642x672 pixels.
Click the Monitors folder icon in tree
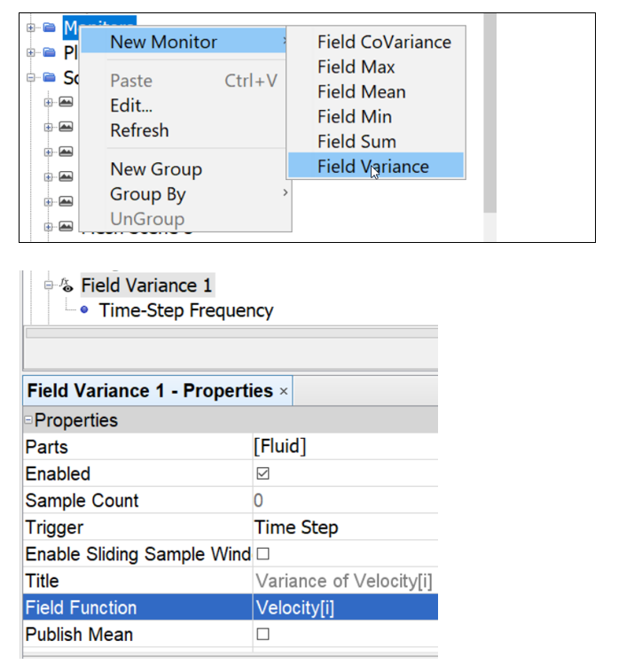(x=49, y=27)
